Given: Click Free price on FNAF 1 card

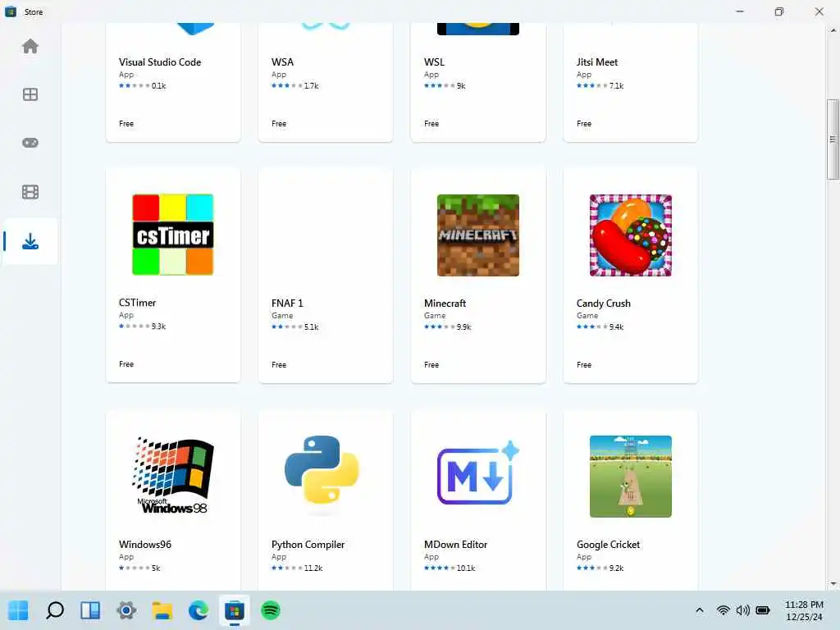Looking at the screenshot, I should click(x=279, y=364).
